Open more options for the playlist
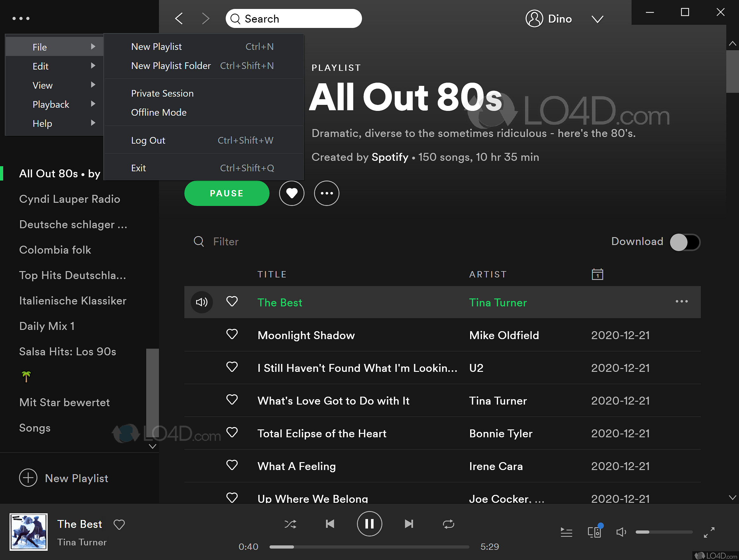 pyautogui.click(x=326, y=193)
